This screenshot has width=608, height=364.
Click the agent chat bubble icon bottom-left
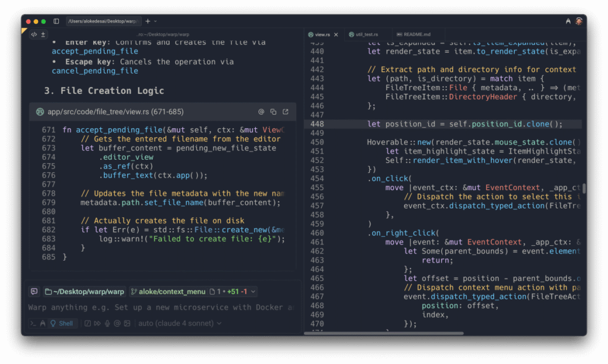(34, 291)
